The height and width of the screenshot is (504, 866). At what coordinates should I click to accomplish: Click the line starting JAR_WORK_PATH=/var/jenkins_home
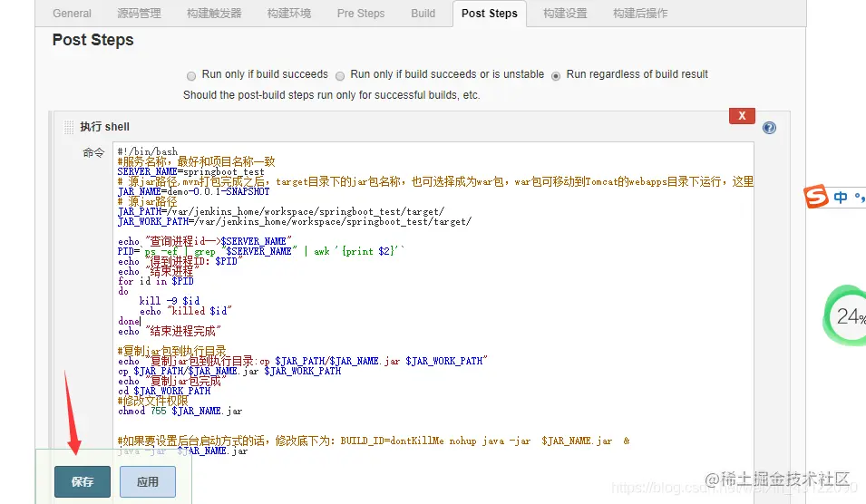[x=295, y=221]
